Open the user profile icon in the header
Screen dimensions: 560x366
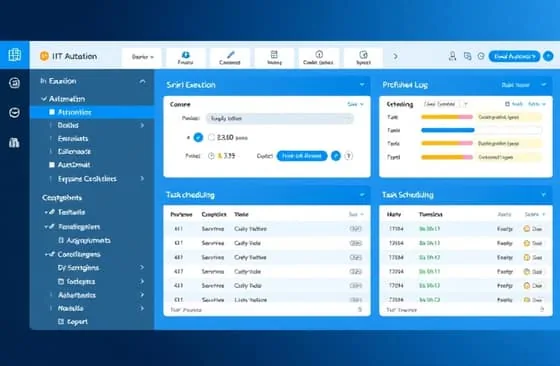(452, 56)
